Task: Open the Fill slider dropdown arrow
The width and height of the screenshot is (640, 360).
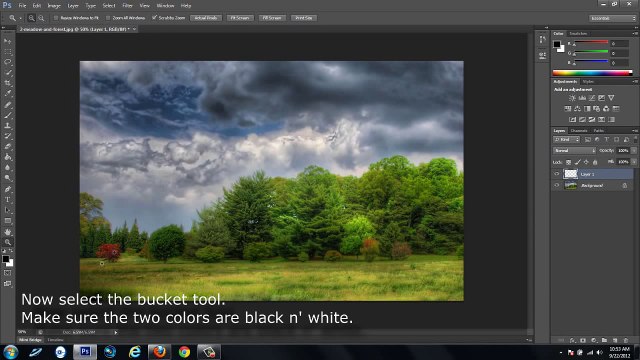Action: click(634, 162)
